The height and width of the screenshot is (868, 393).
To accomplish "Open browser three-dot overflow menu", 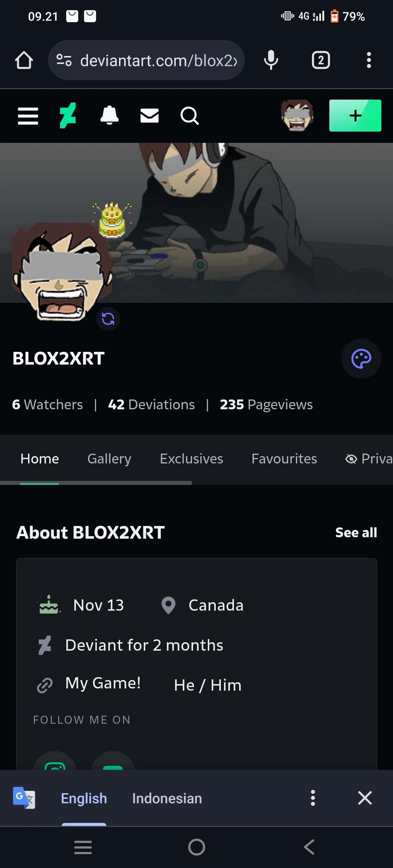I will pyautogui.click(x=369, y=60).
